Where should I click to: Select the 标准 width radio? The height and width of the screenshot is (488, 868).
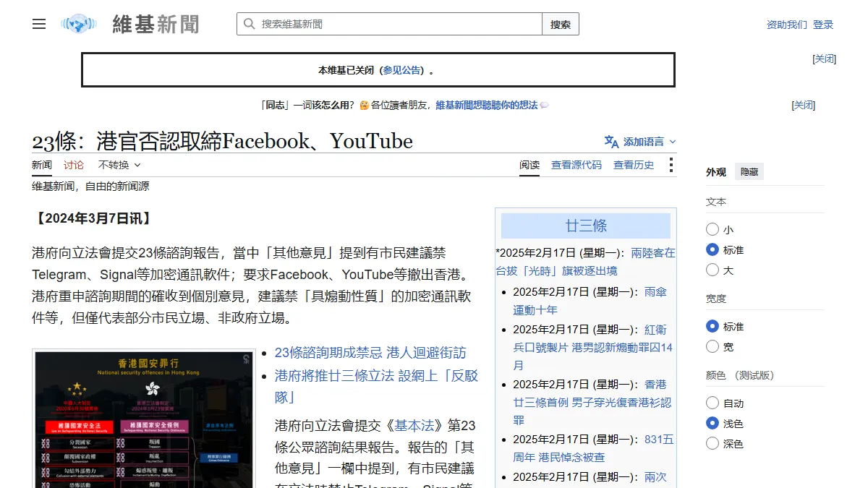tap(712, 326)
